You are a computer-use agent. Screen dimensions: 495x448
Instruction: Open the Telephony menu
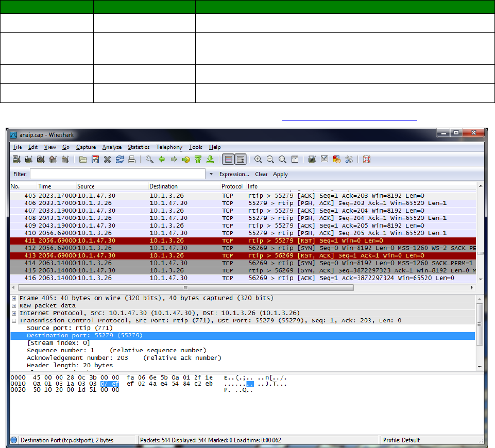tap(169, 147)
